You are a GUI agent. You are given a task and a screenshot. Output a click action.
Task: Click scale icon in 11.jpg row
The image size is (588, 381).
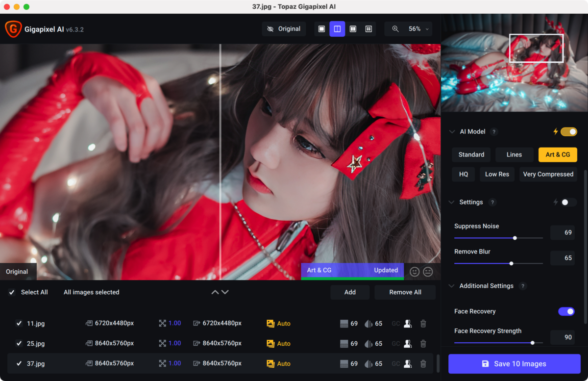pyautogui.click(x=163, y=324)
